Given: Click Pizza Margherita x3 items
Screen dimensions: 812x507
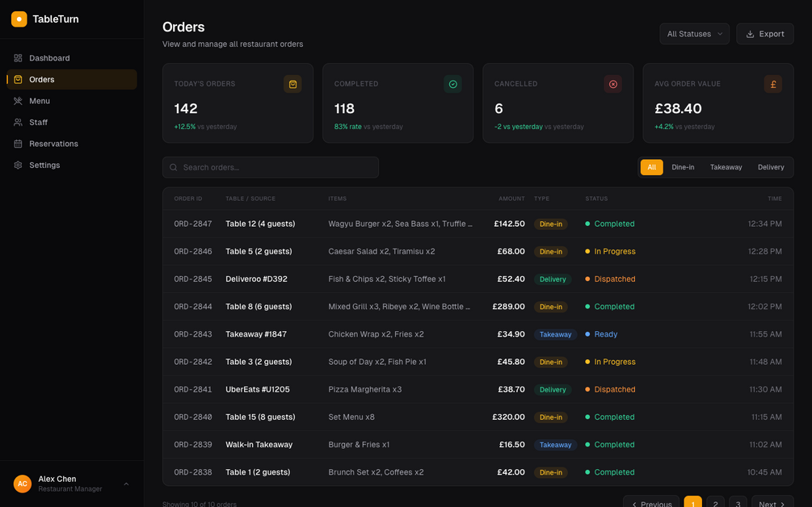Looking at the screenshot, I should [x=365, y=390].
